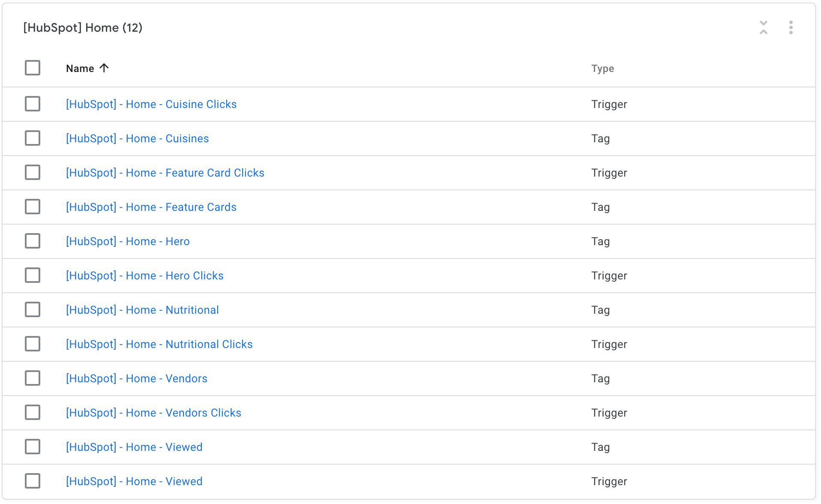Tick the checkbox for Vendors Clicks

point(33,413)
